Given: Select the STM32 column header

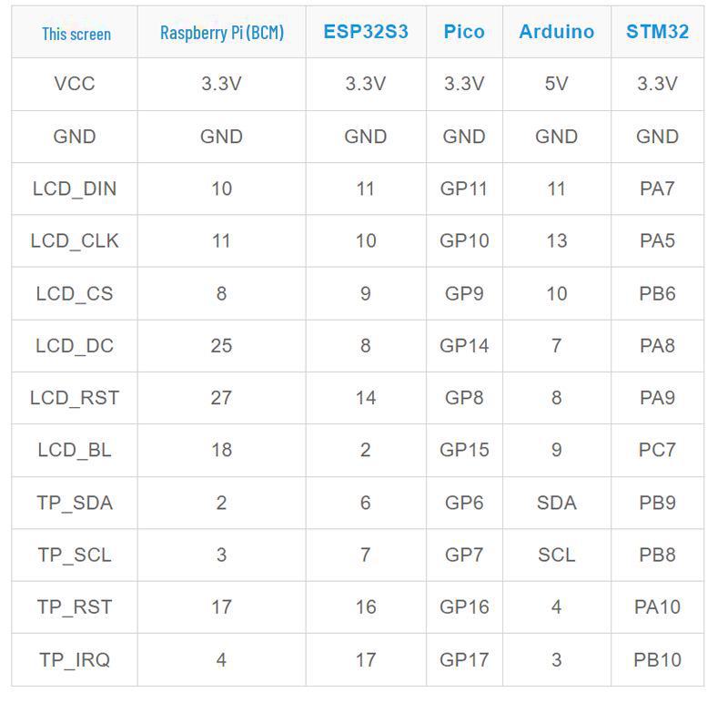Looking at the screenshot, I should (x=657, y=32).
